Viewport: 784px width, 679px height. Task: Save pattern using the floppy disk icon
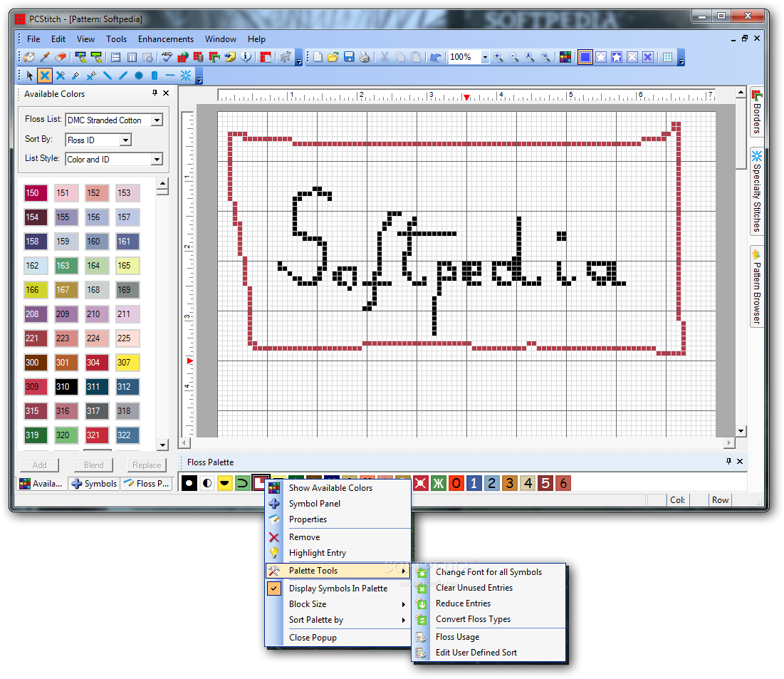349,57
